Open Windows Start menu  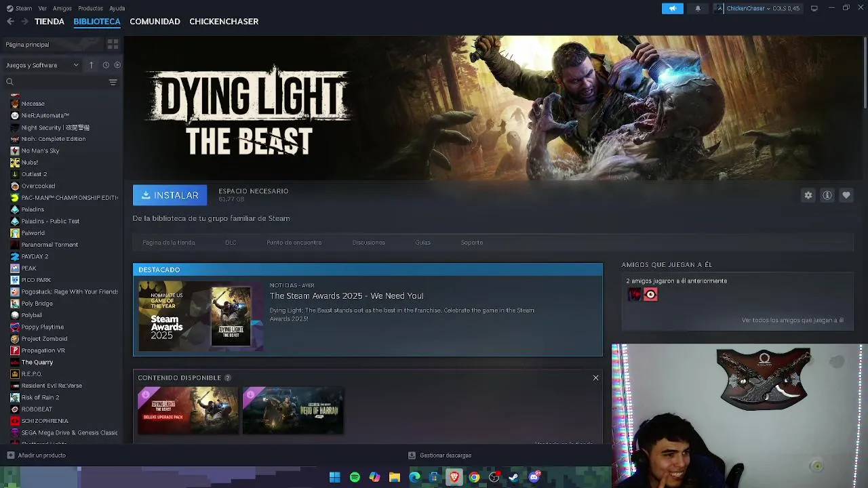pos(334,477)
